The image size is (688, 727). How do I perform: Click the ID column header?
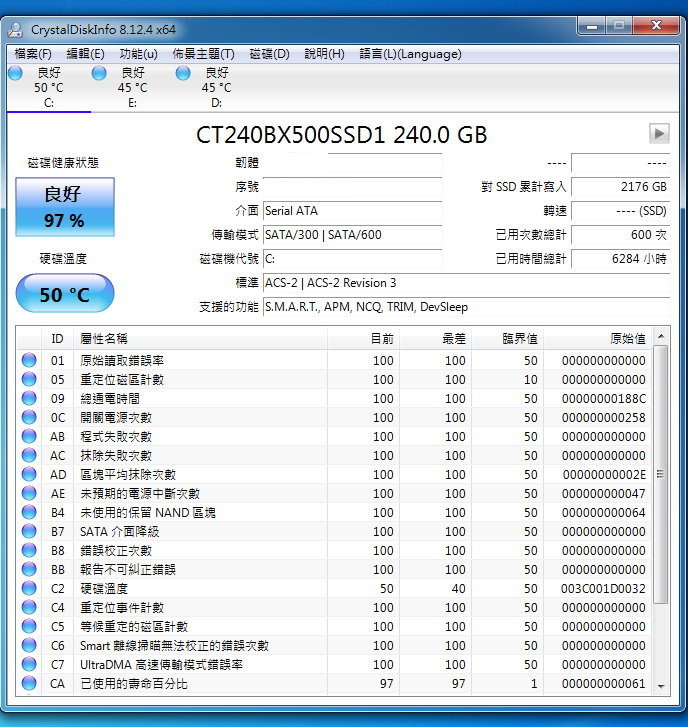coord(57,338)
